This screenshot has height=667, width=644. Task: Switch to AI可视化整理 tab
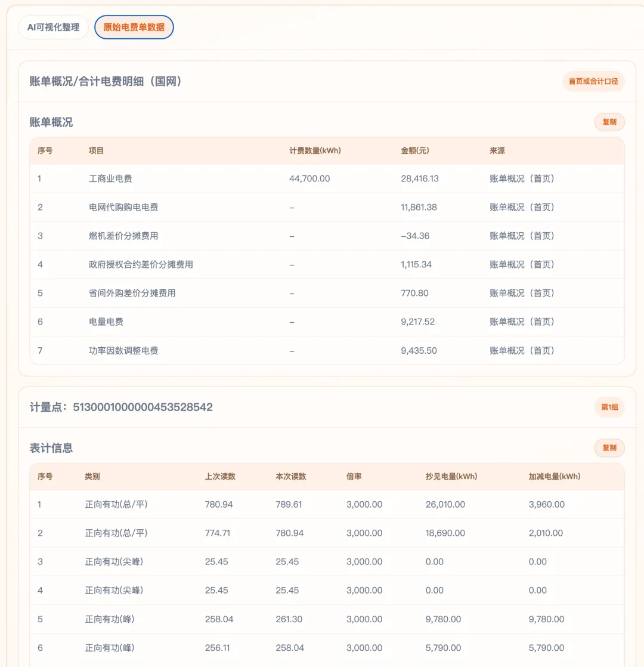53,27
